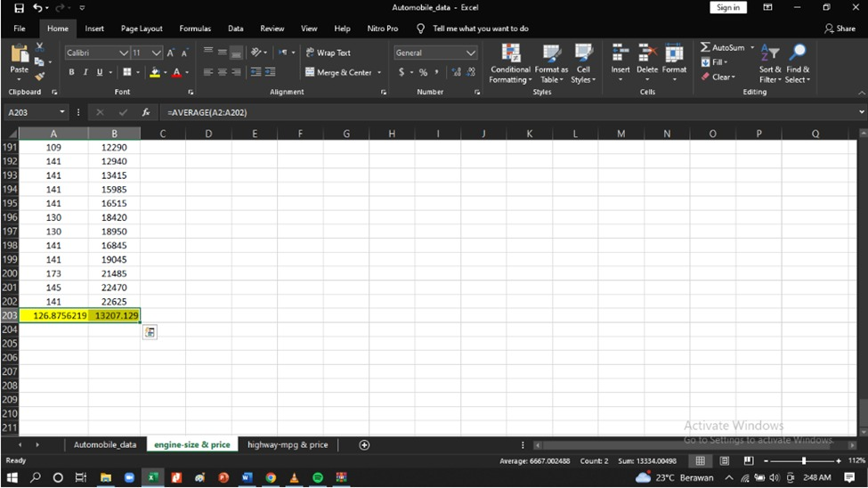The width and height of the screenshot is (868, 488).
Task: Open the Fill menu
Action: [x=714, y=62]
